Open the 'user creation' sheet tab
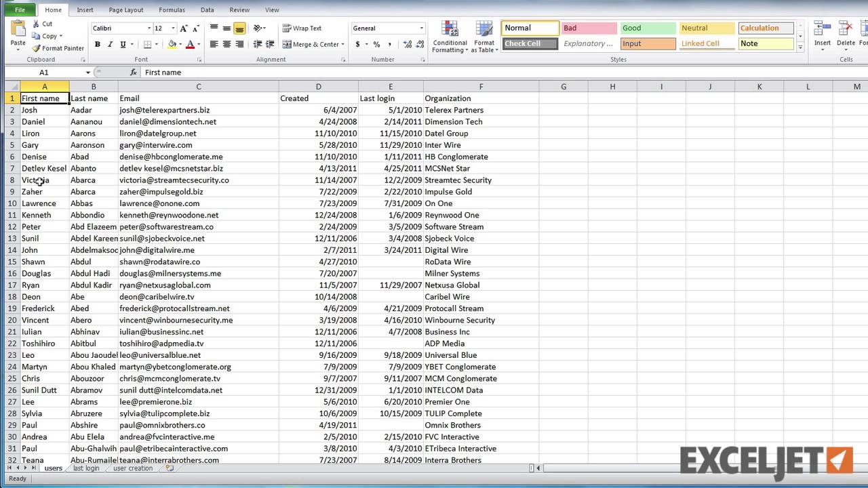This screenshot has width=868, height=488. (133, 468)
